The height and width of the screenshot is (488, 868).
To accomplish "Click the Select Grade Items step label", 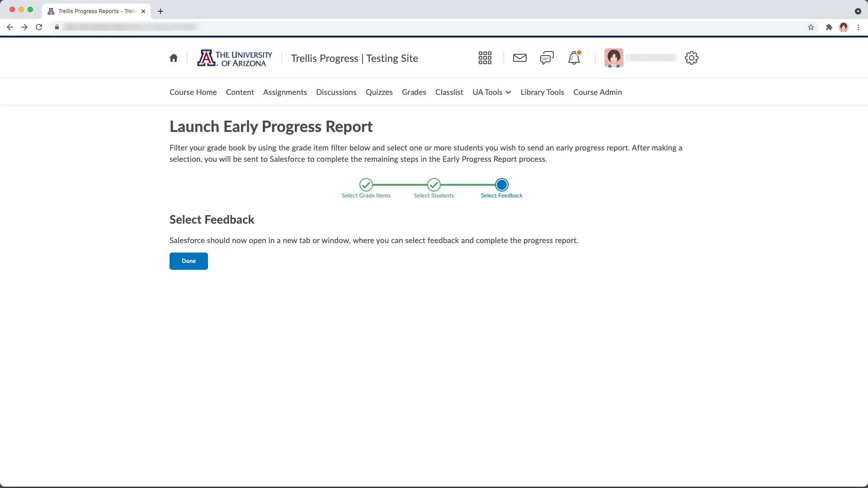I will (366, 196).
